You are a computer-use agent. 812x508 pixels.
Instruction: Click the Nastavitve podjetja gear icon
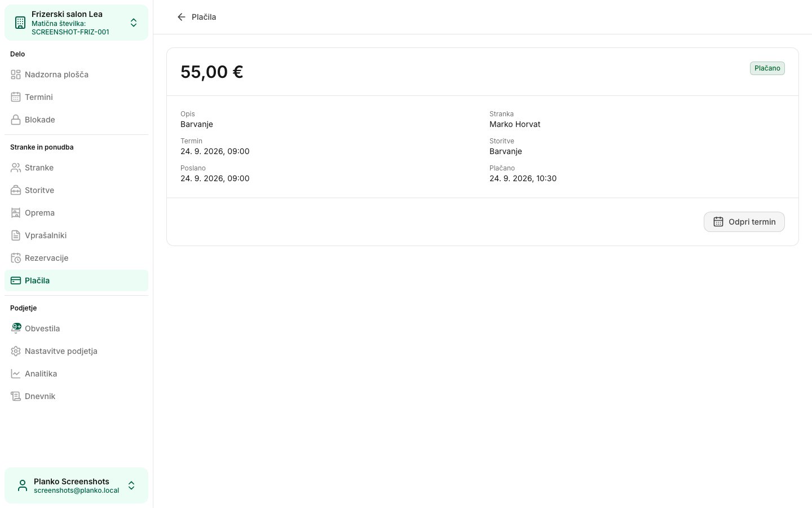click(x=16, y=351)
